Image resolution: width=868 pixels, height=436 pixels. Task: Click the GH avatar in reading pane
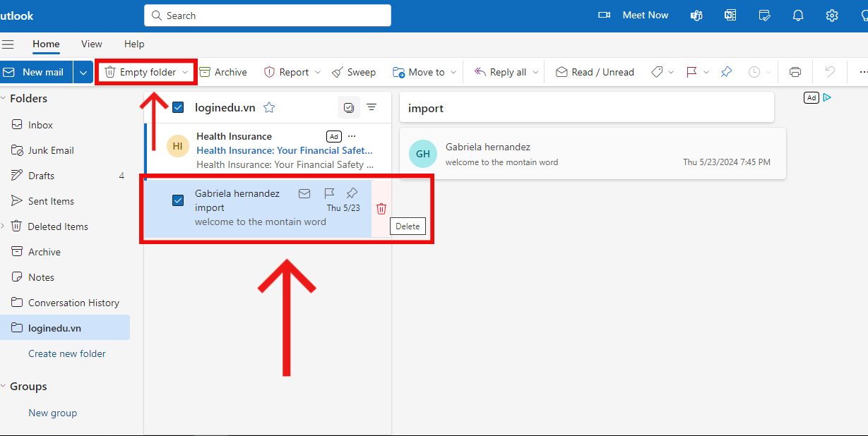coord(422,154)
